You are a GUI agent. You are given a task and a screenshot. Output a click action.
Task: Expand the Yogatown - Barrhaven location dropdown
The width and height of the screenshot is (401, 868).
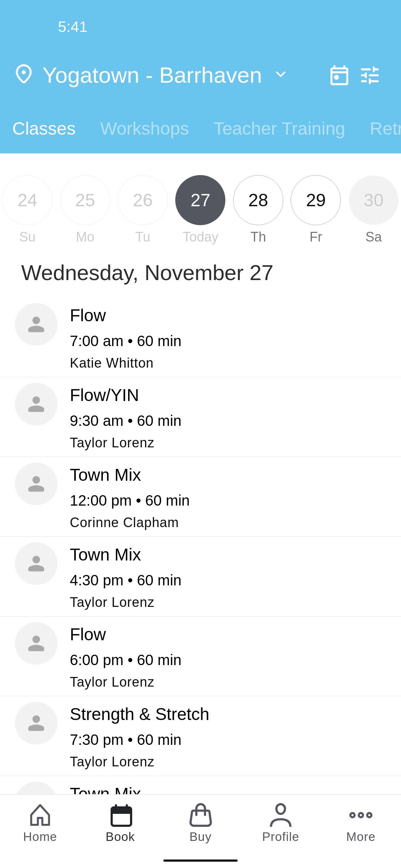pyautogui.click(x=281, y=75)
